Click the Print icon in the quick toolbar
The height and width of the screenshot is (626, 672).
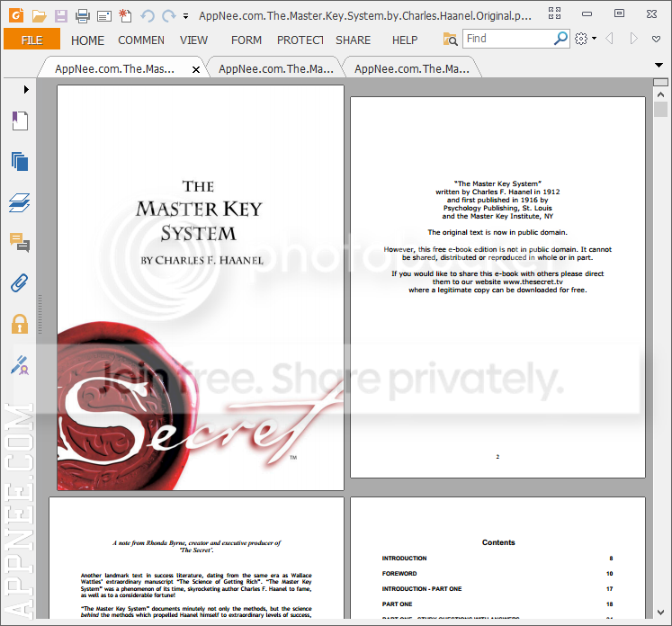click(83, 15)
